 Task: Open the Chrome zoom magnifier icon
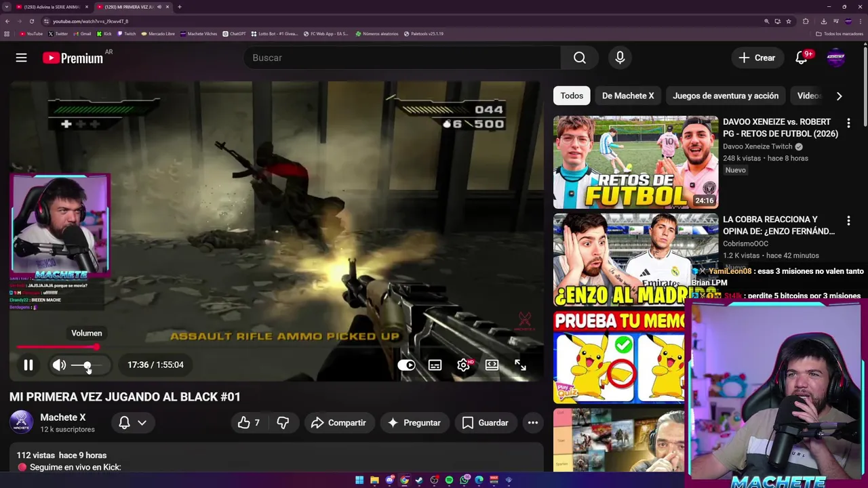(x=767, y=21)
